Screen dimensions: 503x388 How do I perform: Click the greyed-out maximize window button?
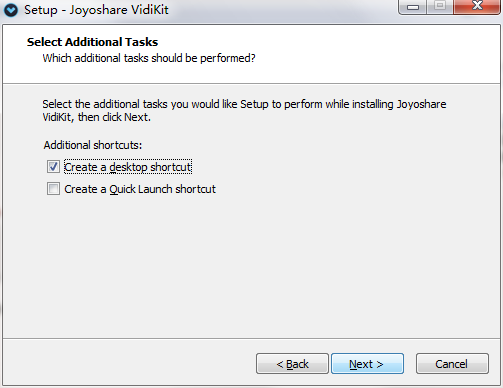[x=440, y=6]
